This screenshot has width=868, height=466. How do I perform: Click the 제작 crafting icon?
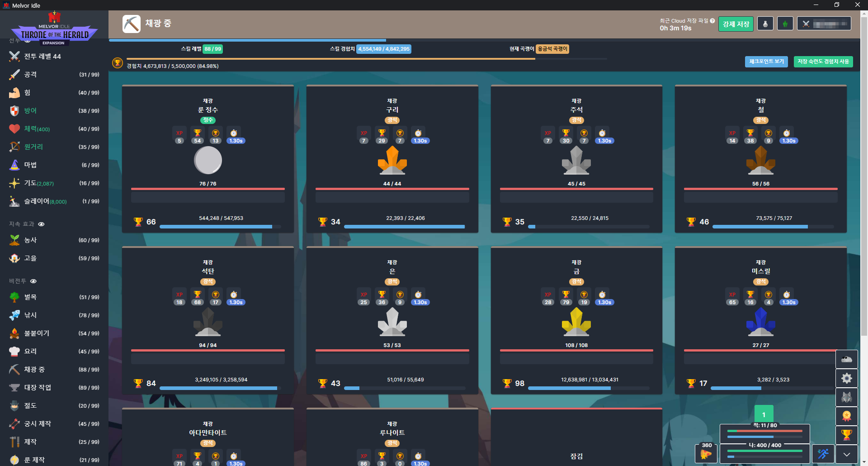[x=14, y=442]
